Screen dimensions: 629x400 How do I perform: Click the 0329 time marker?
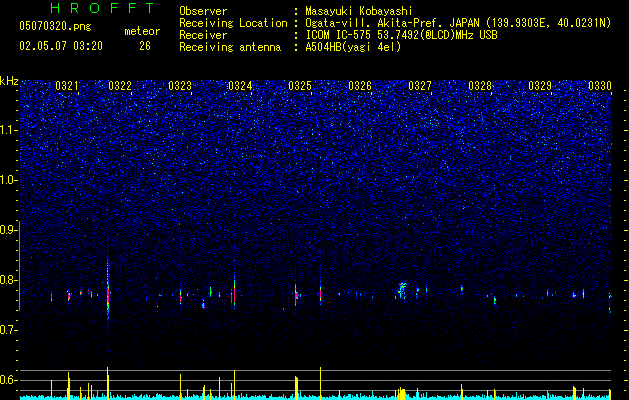coord(540,86)
